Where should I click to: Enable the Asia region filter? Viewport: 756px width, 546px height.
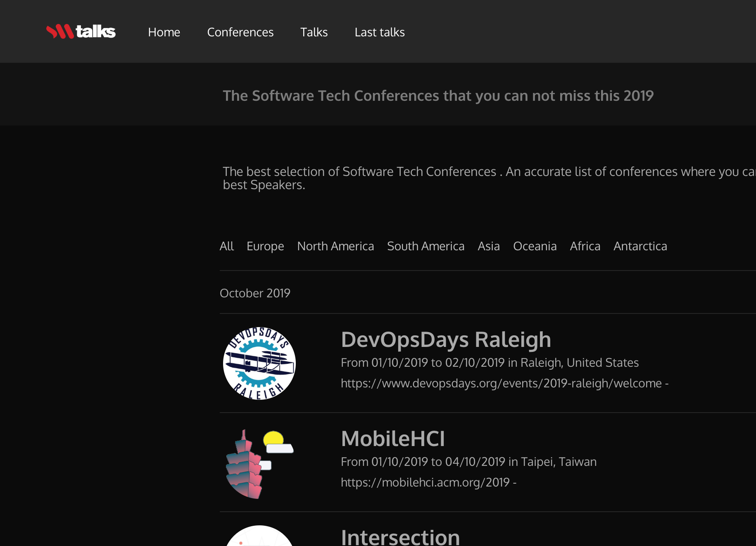[489, 246]
